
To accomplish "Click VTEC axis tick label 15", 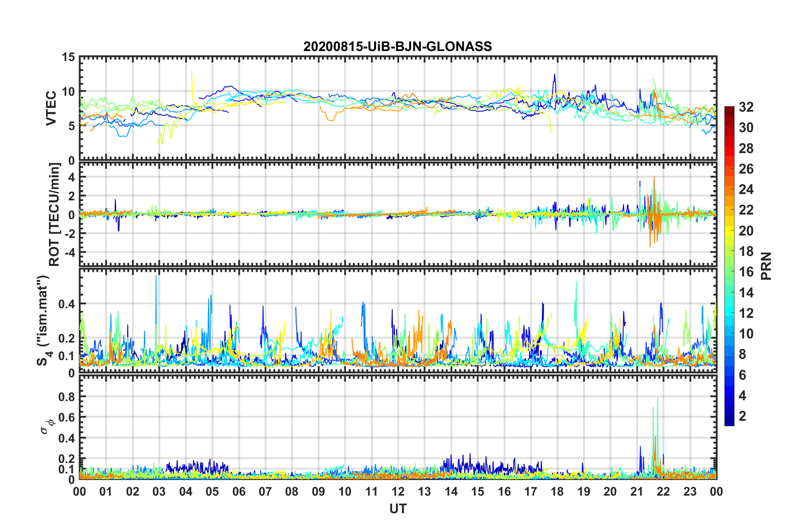I will click(x=67, y=57).
